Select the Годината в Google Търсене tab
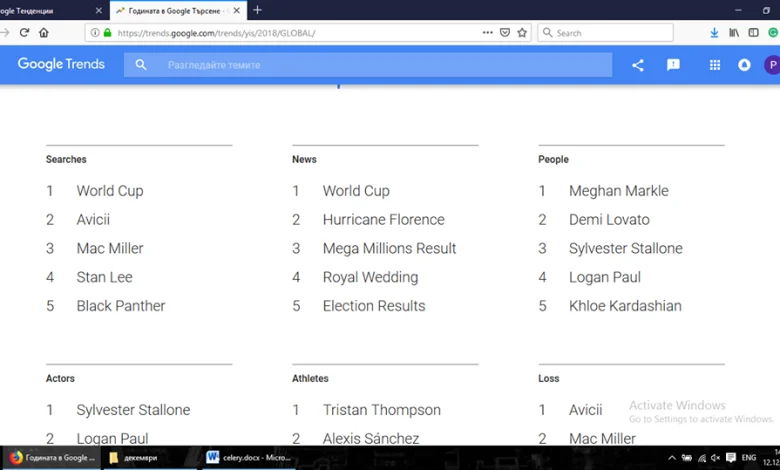The image size is (780, 470). (178, 10)
